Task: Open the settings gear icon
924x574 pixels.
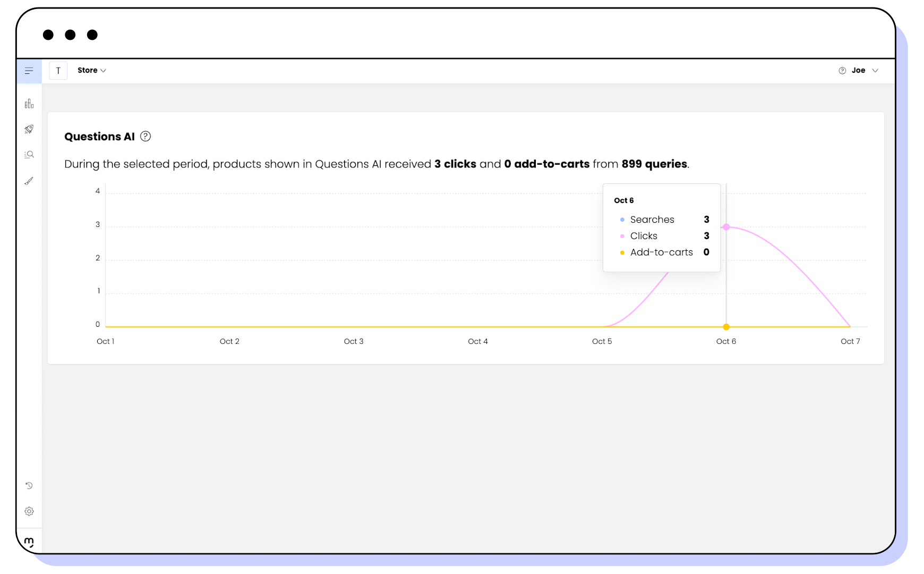Action: coord(29,511)
